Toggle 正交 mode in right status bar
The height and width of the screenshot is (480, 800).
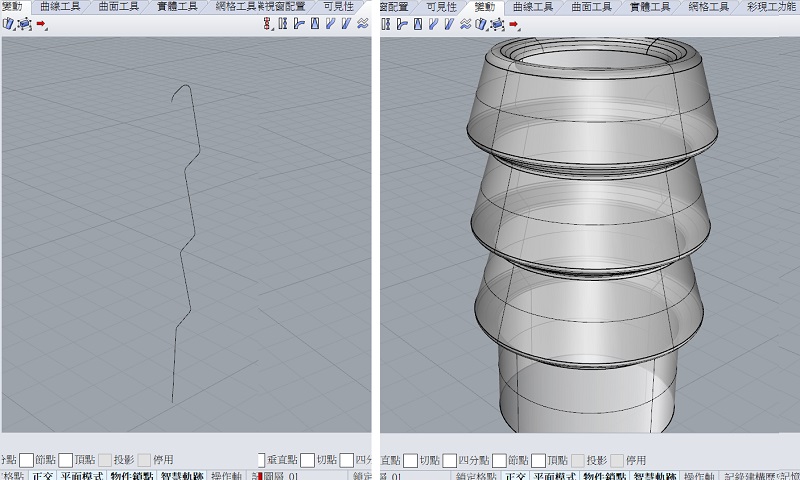click(x=515, y=476)
